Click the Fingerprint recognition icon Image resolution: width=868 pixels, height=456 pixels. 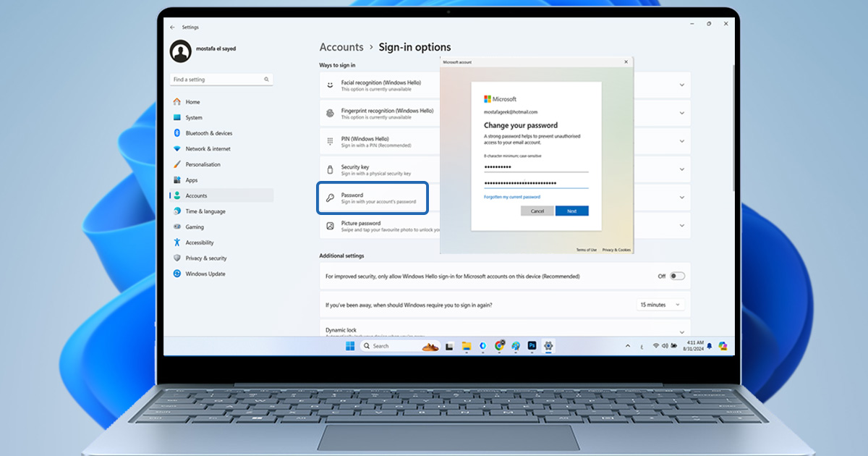(330, 114)
